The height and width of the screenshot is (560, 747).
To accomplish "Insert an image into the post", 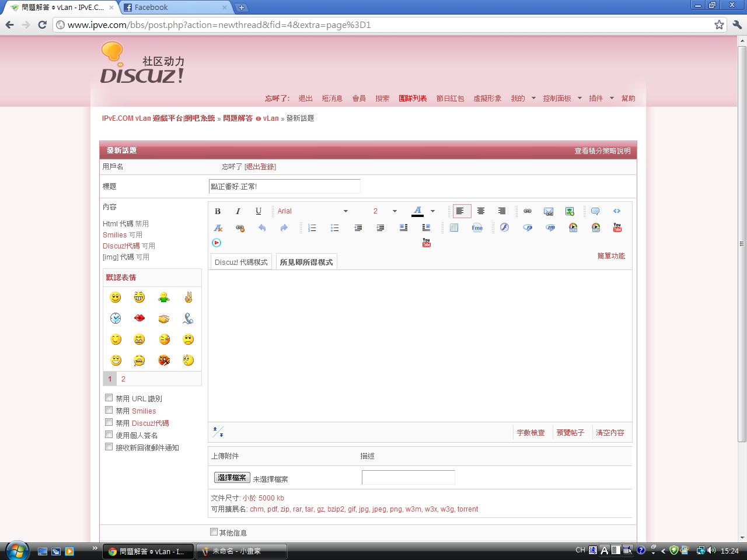I will click(570, 211).
